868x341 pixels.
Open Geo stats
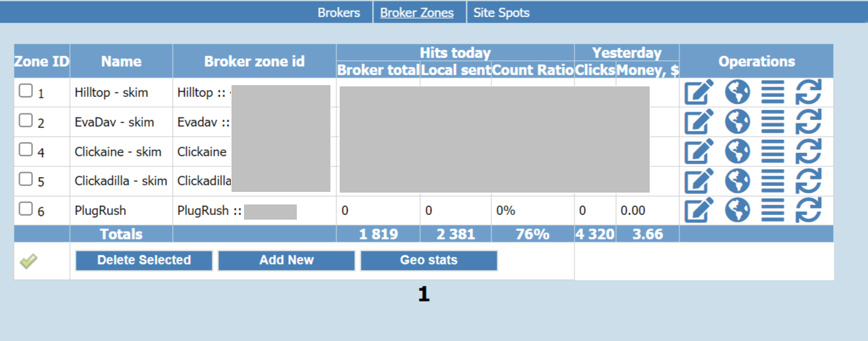[429, 261]
